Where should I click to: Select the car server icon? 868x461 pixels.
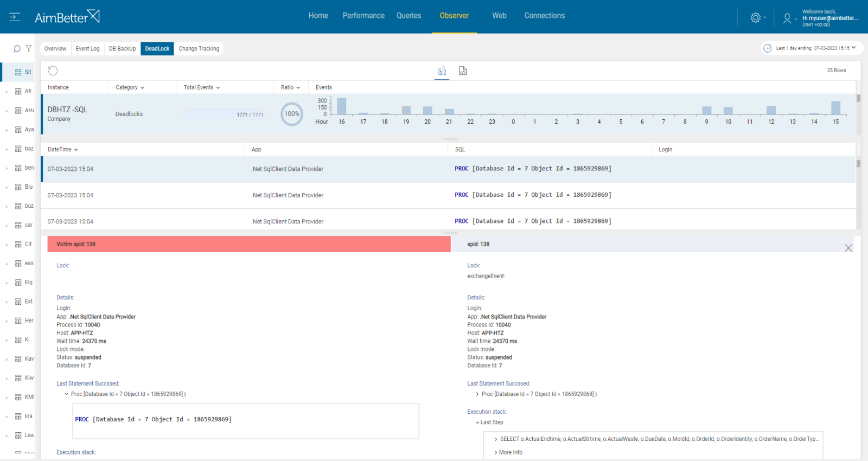pos(18,225)
